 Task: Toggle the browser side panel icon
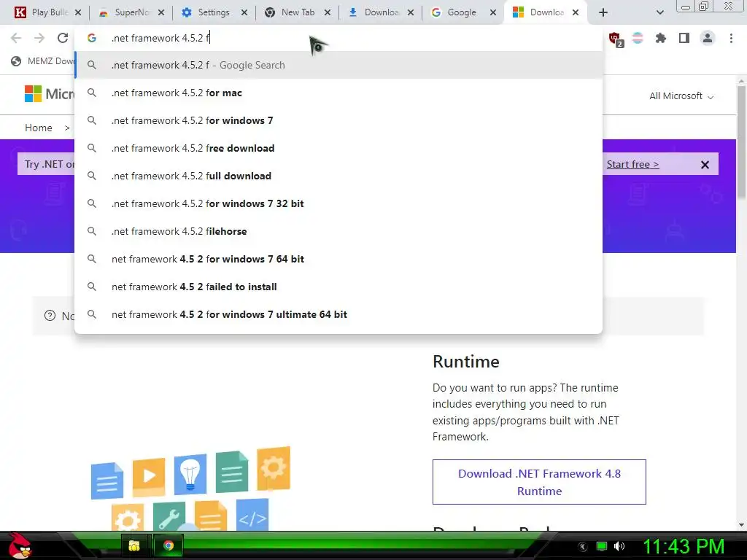click(x=684, y=38)
